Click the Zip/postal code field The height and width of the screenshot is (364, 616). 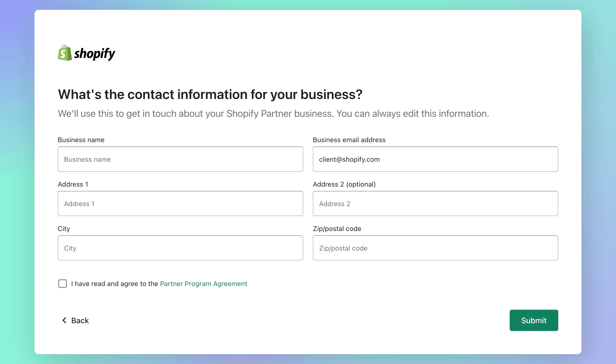(435, 248)
